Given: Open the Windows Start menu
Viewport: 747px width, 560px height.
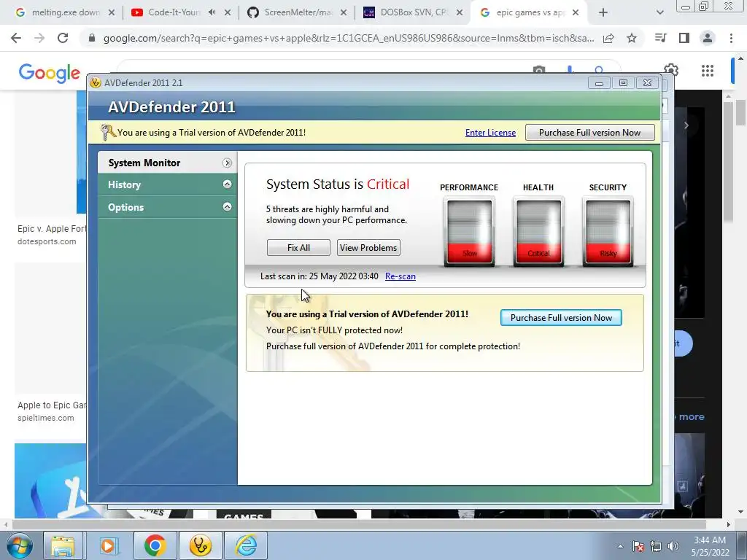Looking at the screenshot, I should 20,545.
